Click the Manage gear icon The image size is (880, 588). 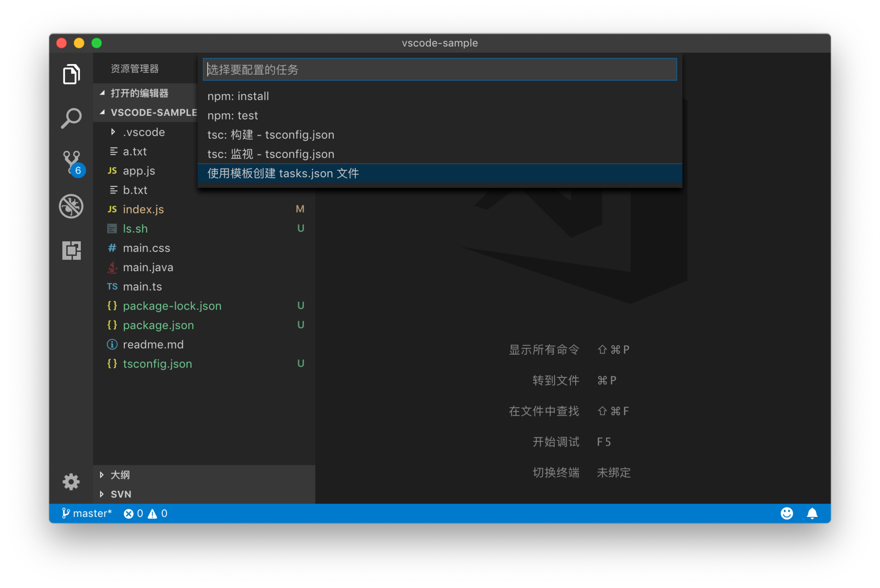(x=71, y=481)
